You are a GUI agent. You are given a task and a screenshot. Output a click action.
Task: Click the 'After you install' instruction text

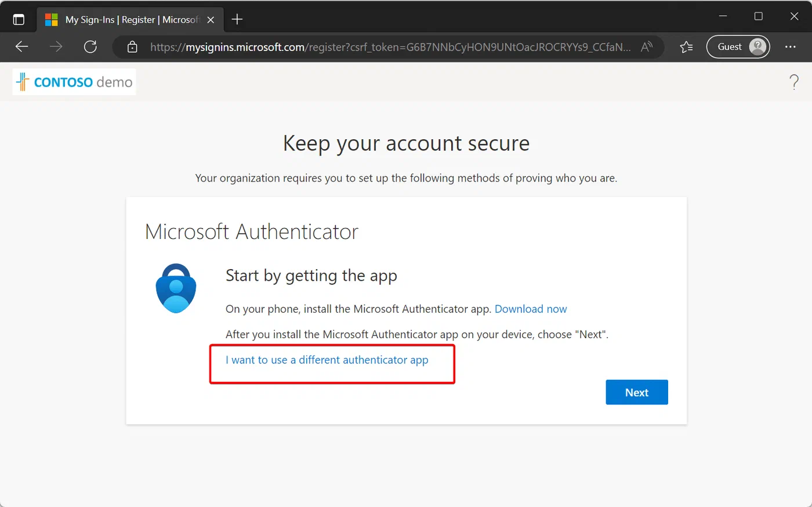point(417,335)
